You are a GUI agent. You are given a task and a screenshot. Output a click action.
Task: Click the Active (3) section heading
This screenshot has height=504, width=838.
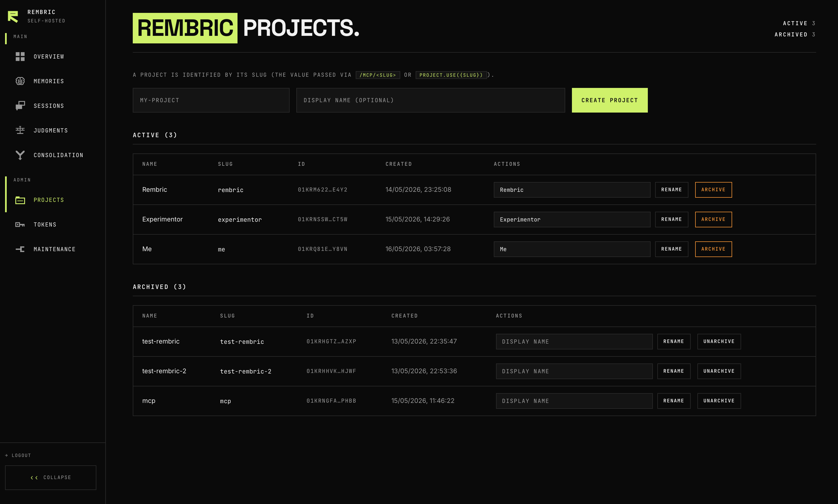[x=155, y=135]
